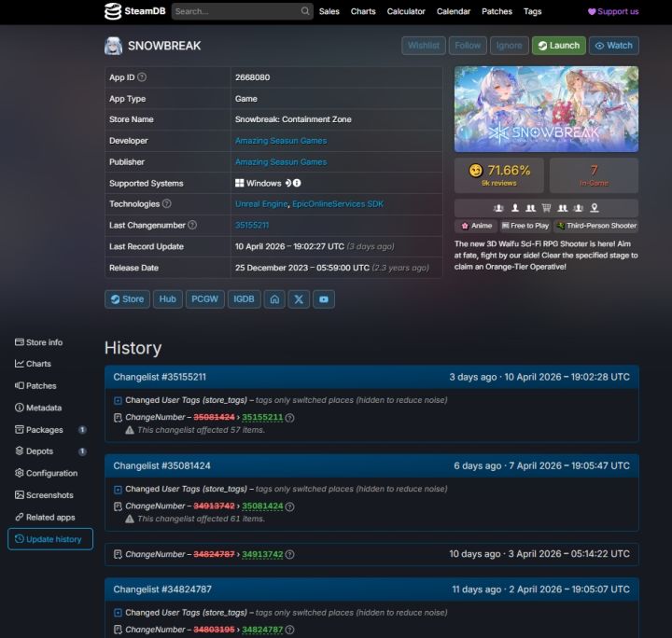672x638 pixels.
Task: Ignore the SNOWBREAK game
Action: pyautogui.click(x=509, y=46)
